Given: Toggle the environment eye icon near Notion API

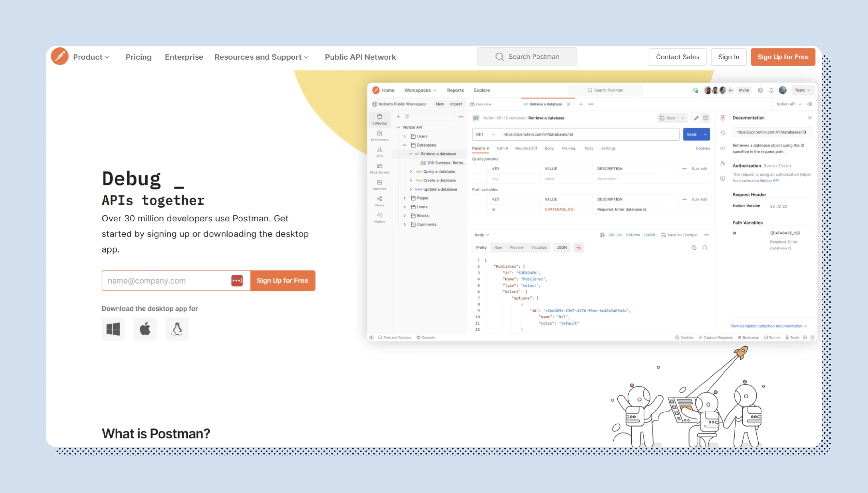Looking at the screenshot, I should [x=810, y=104].
